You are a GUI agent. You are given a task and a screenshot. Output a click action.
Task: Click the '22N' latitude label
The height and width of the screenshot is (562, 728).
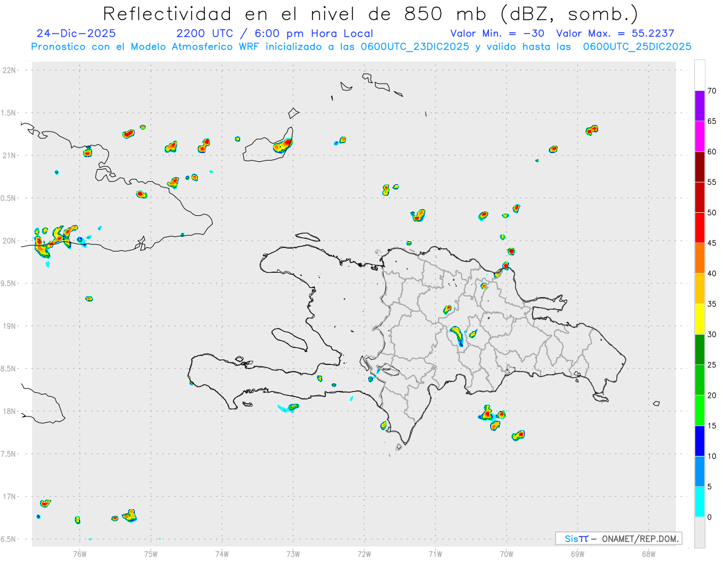10,70
